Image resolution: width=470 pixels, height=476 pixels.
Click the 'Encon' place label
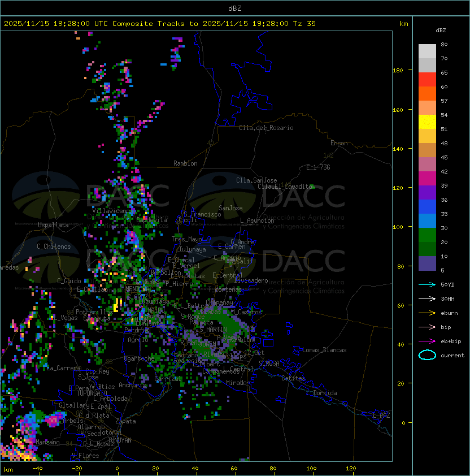(339, 143)
